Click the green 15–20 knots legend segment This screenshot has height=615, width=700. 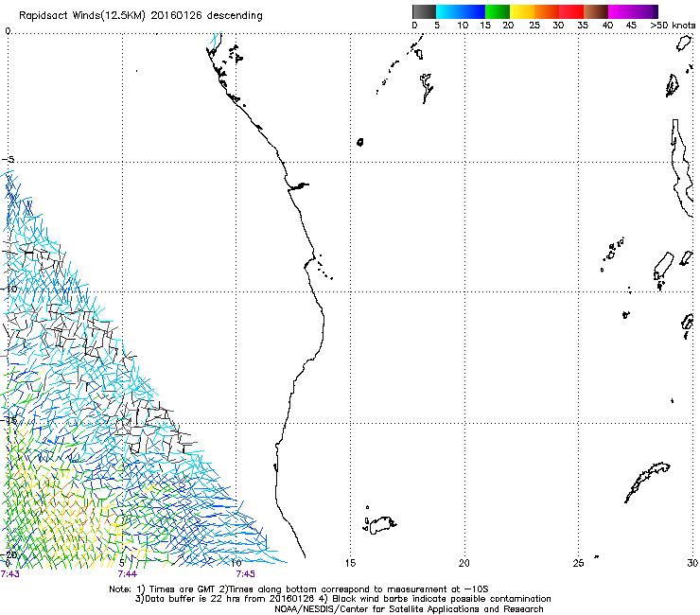(x=498, y=11)
